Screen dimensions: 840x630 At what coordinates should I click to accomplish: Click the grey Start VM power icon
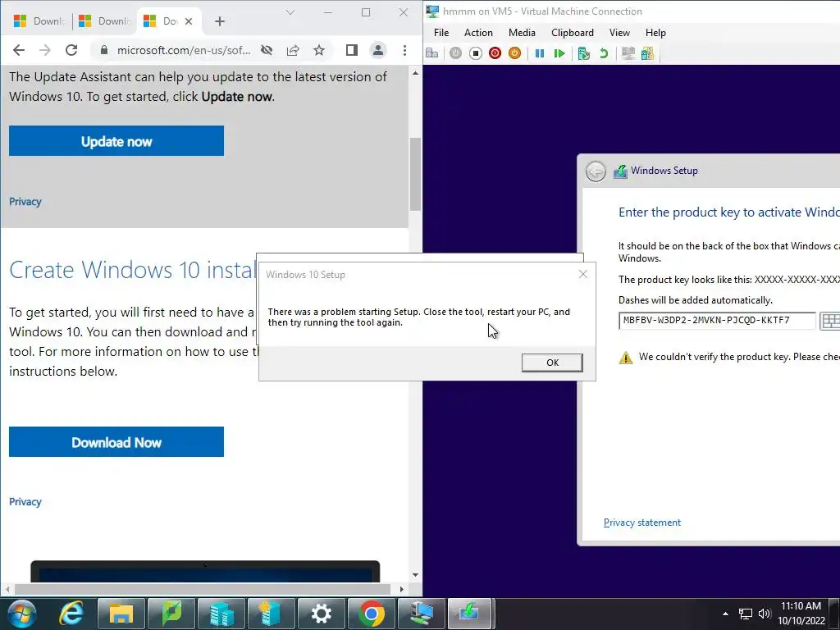[455, 53]
